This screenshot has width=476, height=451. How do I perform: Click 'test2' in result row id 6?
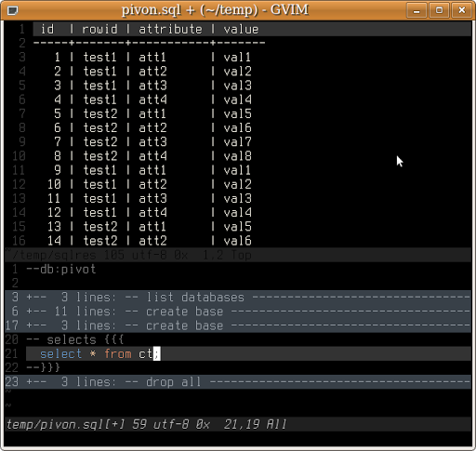pyautogui.click(x=100, y=128)
